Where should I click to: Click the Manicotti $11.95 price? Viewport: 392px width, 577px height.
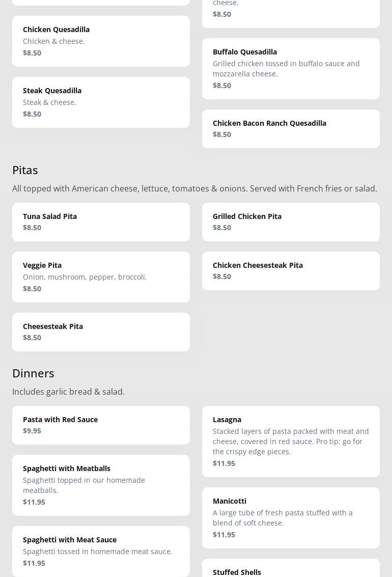pyautogui.click(x=224, y=534)
